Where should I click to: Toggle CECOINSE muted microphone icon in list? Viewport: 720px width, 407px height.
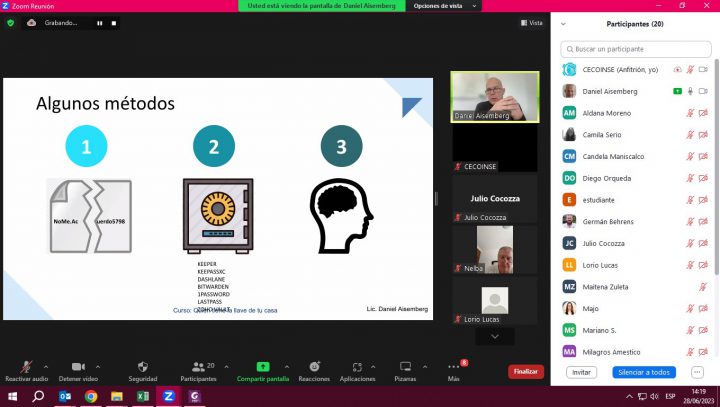pyautogui.click(x=690, y=69)
